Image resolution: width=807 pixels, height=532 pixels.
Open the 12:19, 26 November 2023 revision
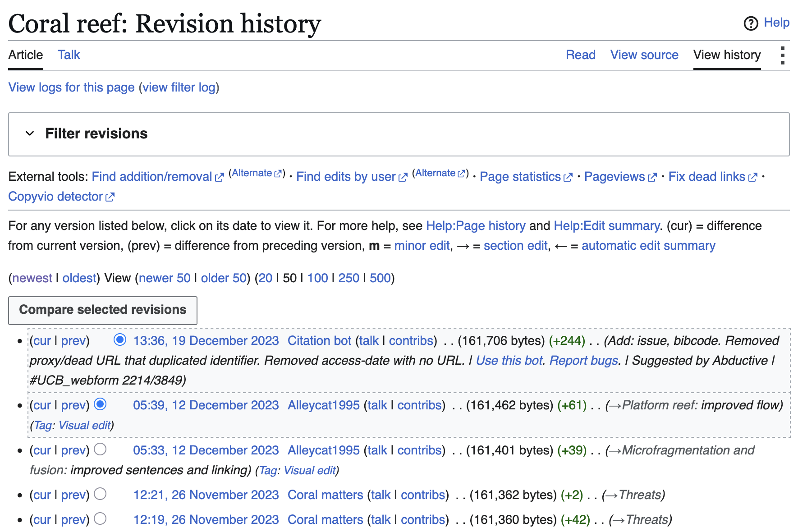pyautogui.click(x=206, y=520)
